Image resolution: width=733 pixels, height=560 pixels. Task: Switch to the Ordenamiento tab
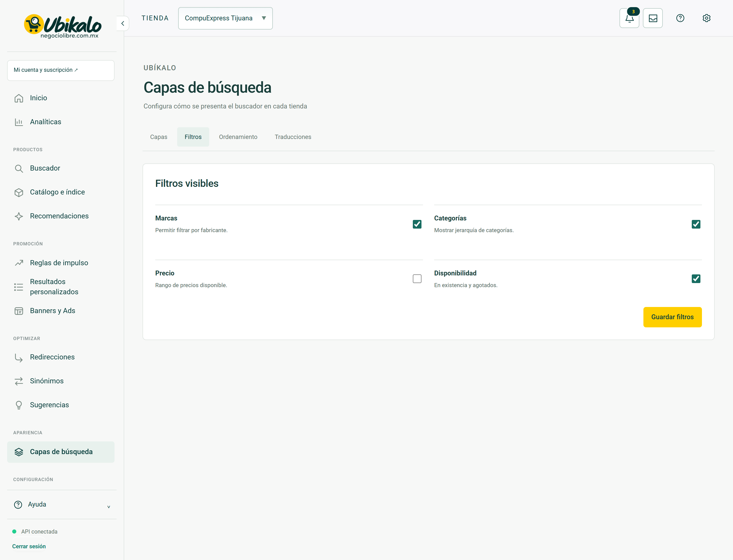coord(238,137)
